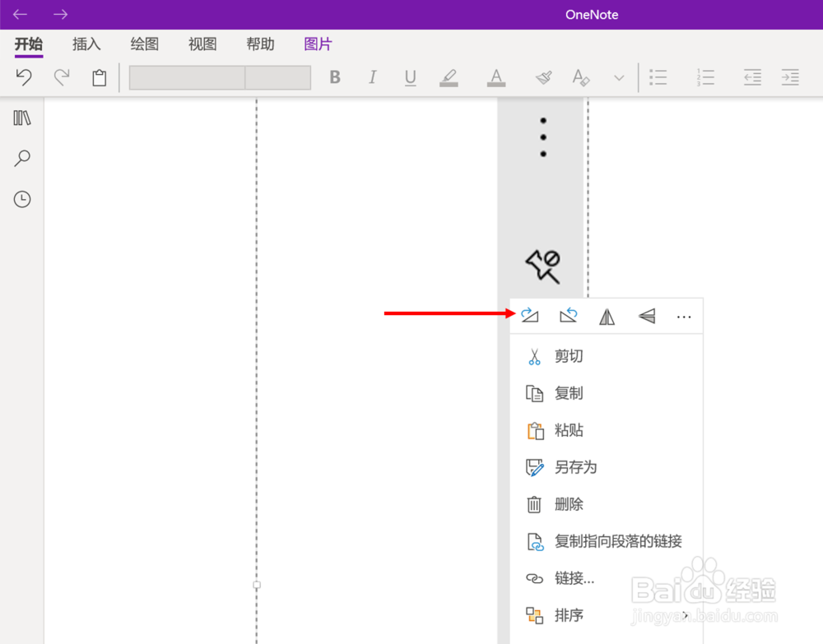Increase the paragraph indent
The width and height of the screenshot is (823, 644).
click(x=790, y=77)
